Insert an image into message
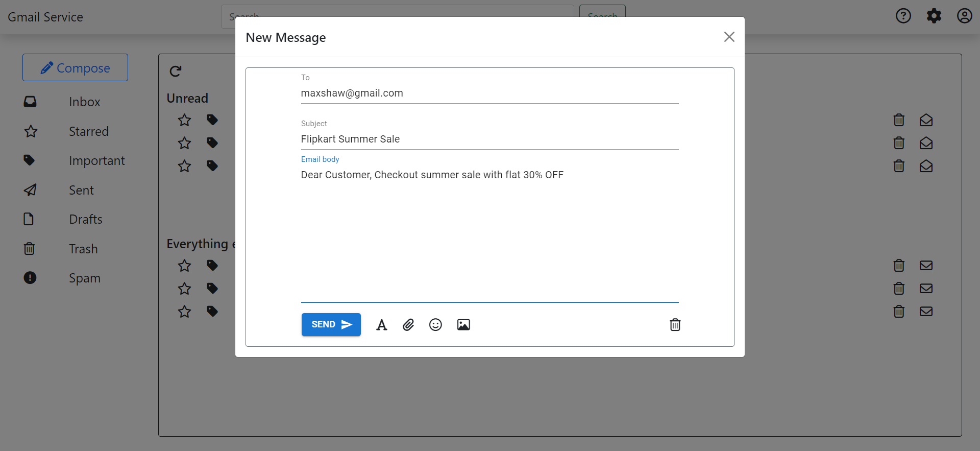Image resolution: width=980 pixels, height=451 pixels. (463, 325)
